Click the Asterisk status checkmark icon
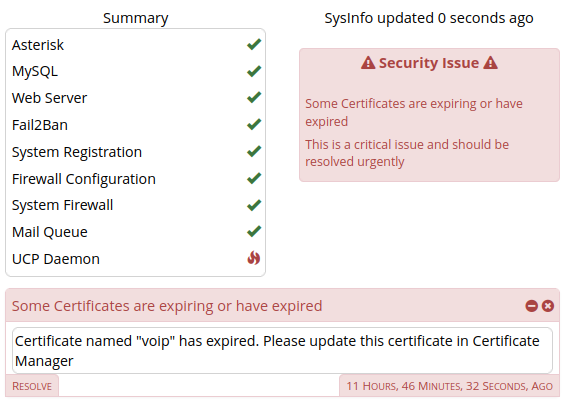Image resolution: width=571 pixels, height=402 pixels. pos(254,44)
